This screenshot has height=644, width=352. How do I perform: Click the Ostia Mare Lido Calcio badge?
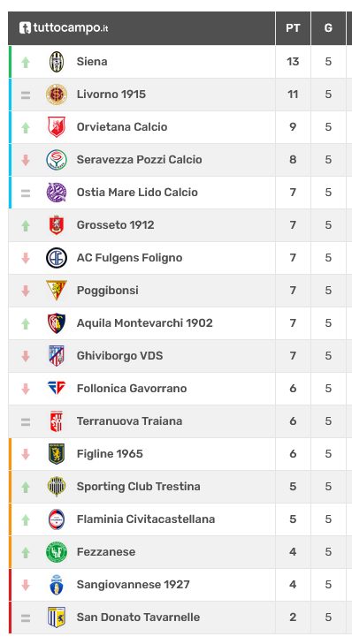coord(57,193)
